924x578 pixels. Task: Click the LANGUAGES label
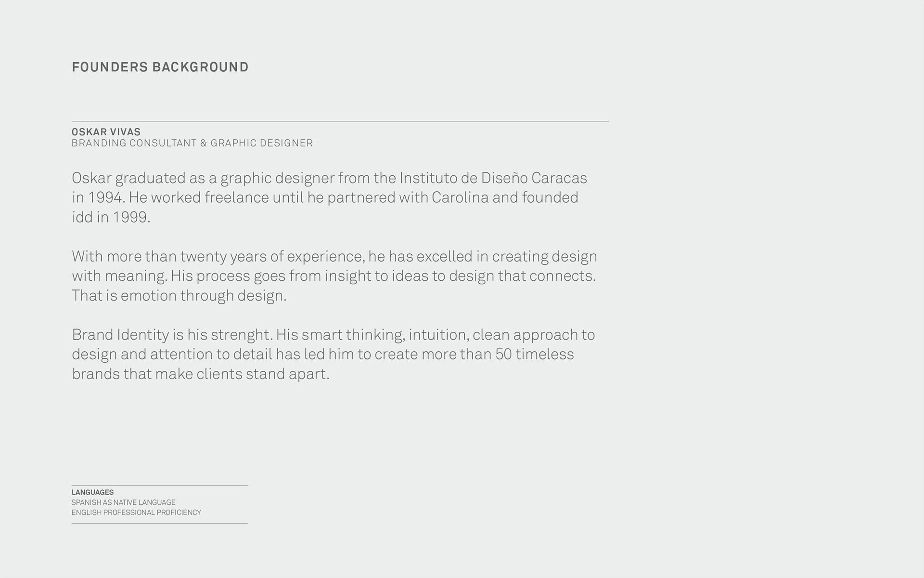(92, 492)
